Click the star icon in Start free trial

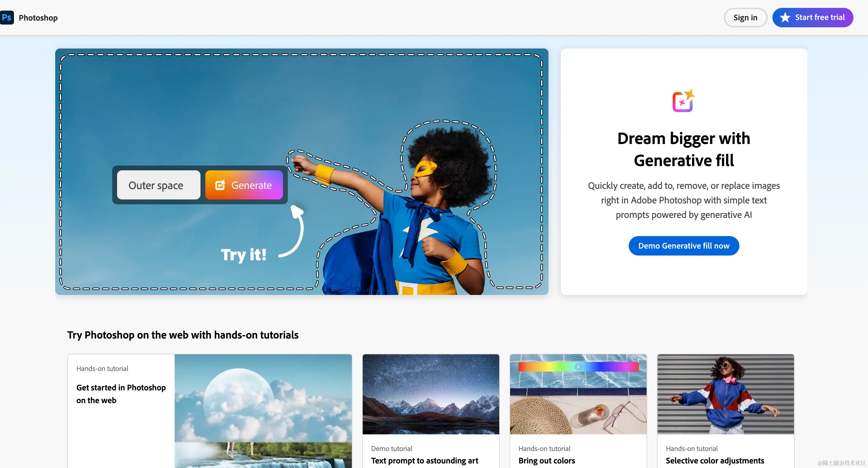[x=785, y=18]
